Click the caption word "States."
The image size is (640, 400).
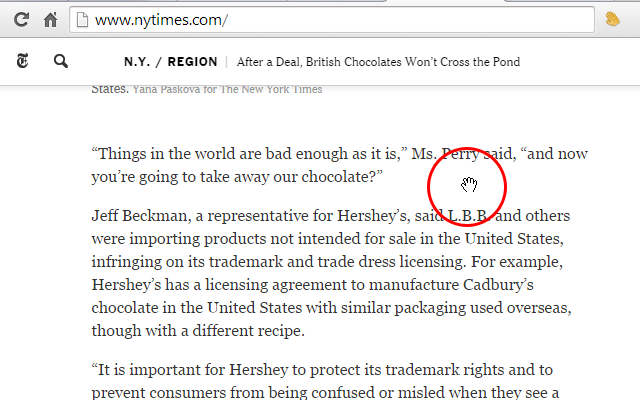point(110,89)
